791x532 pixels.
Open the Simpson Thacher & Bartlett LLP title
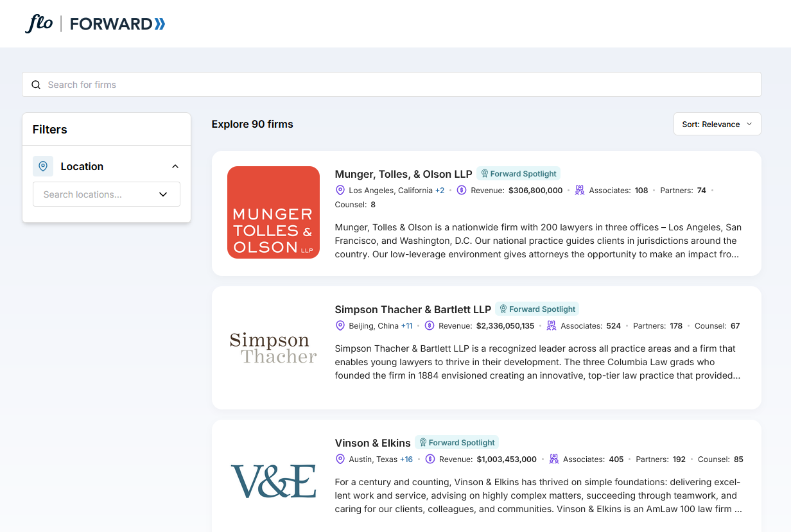[x=413, y=309]
